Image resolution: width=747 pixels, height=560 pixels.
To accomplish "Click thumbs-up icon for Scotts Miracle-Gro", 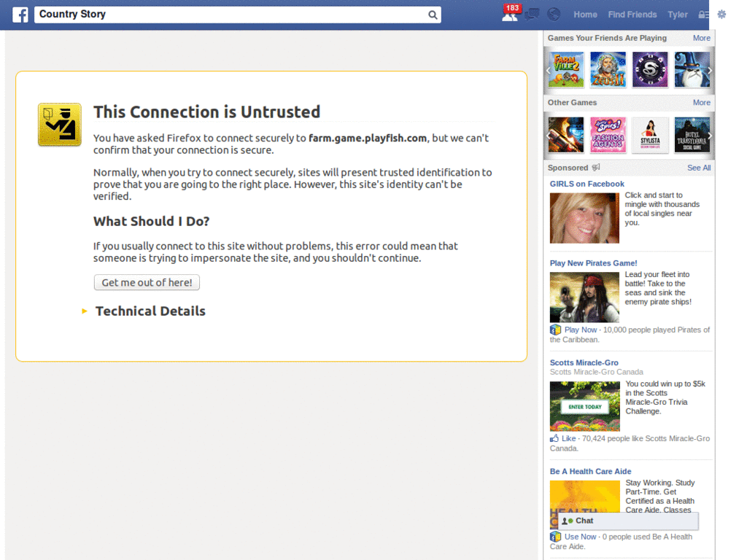I will (554, 438).
